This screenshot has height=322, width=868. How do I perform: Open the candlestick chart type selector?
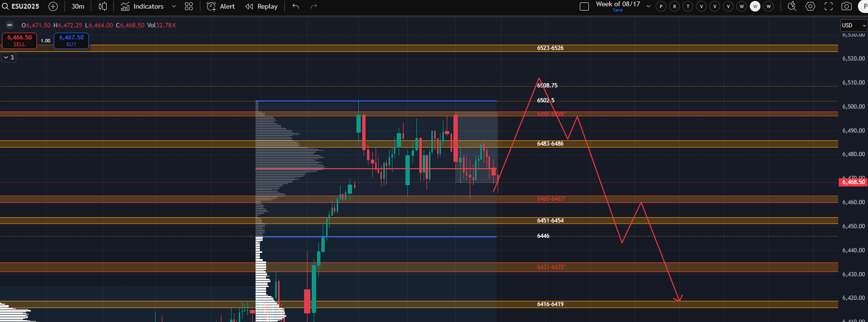[103, 6]
